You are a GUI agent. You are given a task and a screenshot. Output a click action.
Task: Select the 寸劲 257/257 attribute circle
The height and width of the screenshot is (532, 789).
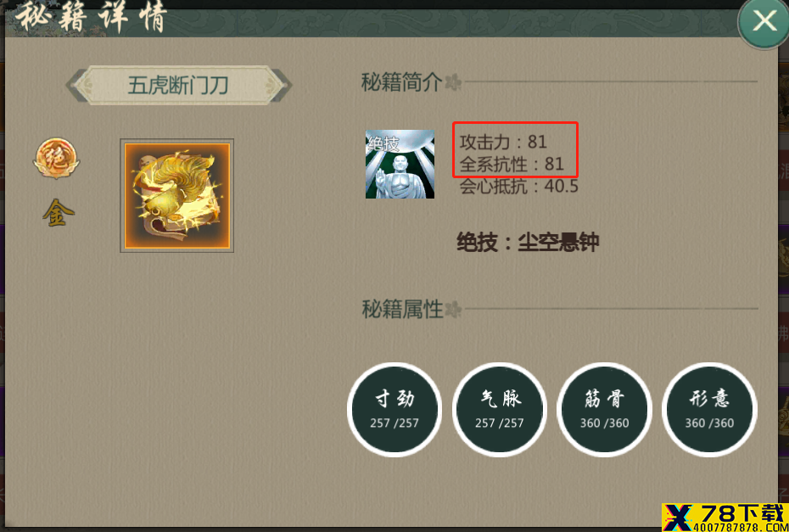[394, 410]
